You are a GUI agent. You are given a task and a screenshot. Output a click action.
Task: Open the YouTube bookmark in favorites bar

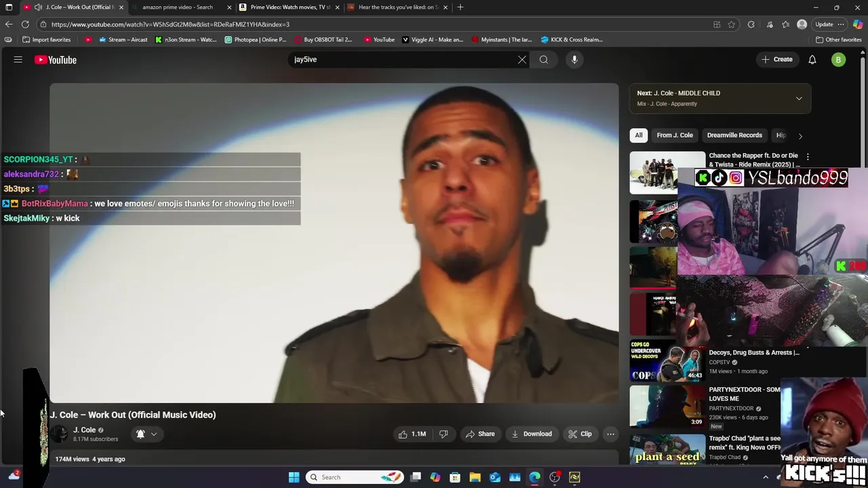(379, 39)
